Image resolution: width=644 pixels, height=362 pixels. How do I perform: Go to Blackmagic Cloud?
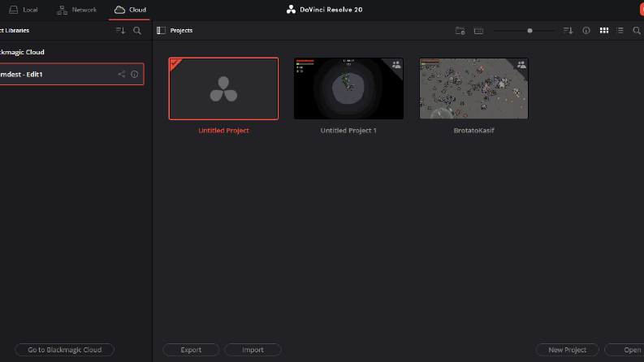64,350
